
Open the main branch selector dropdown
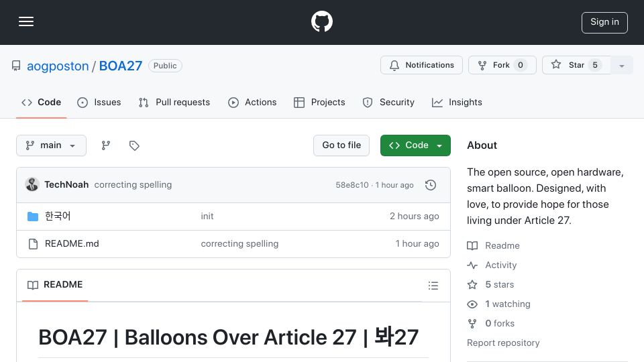tap(52, 145)
